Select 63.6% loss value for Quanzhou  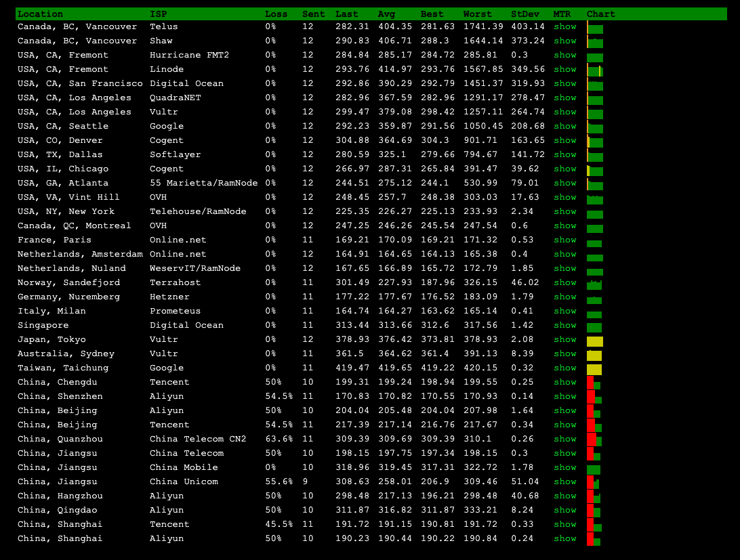[x=279, y=439]
